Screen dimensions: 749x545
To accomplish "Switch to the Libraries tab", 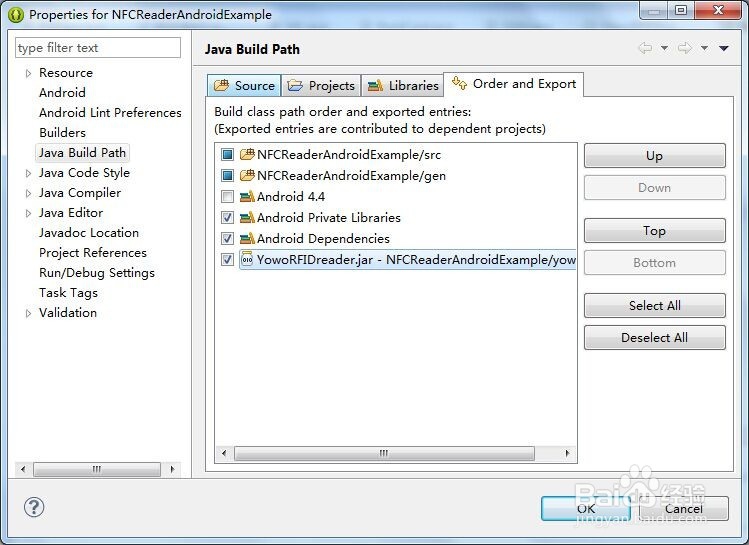I will click(403, 85).
